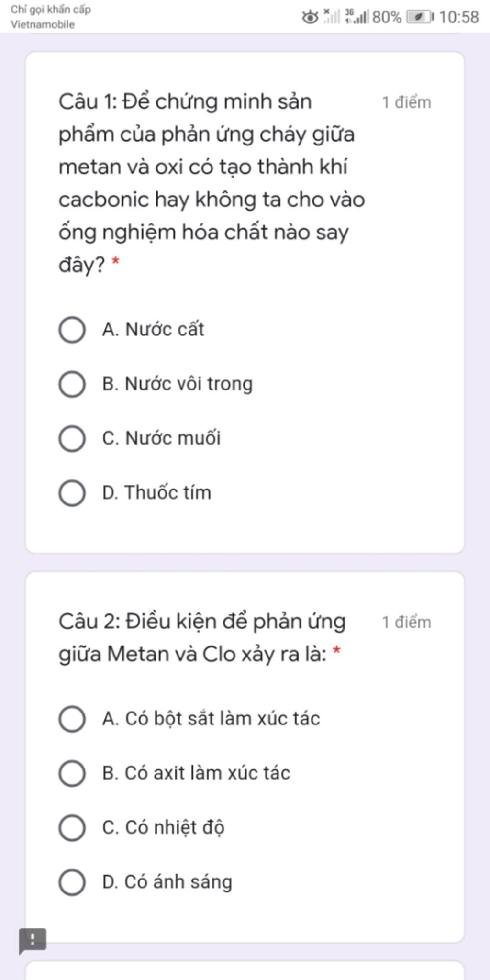Choose radio option B. Nước vôi trong
The image size is (490, 980).
tap(72, 384)
